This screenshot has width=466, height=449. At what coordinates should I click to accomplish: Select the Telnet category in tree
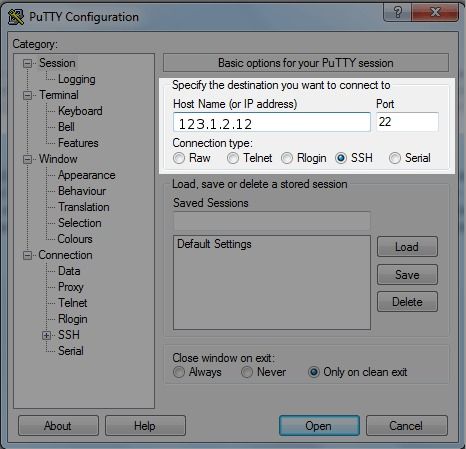click(x=72, y=303)
